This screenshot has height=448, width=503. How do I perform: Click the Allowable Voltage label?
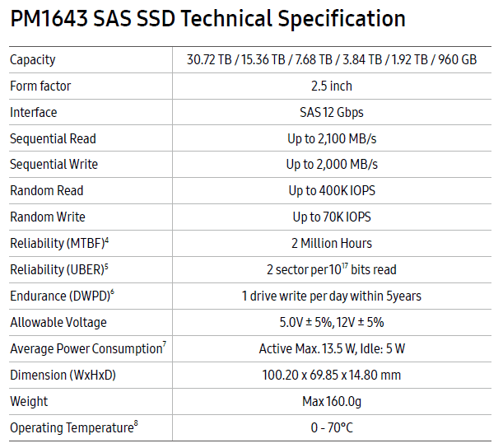58,323
